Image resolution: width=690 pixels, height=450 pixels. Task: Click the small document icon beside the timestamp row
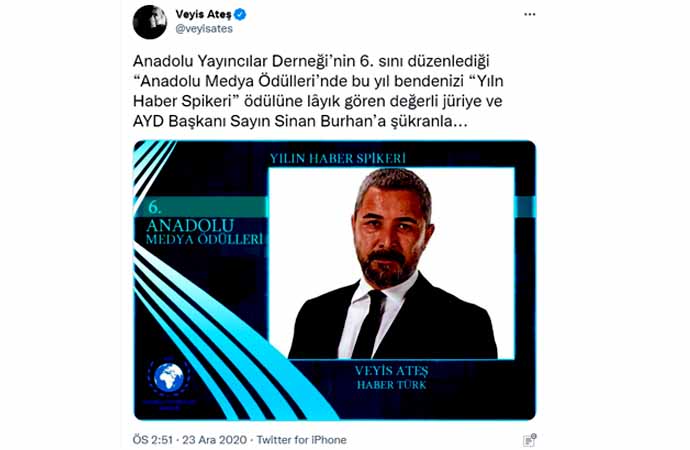[x=530, y=440]
